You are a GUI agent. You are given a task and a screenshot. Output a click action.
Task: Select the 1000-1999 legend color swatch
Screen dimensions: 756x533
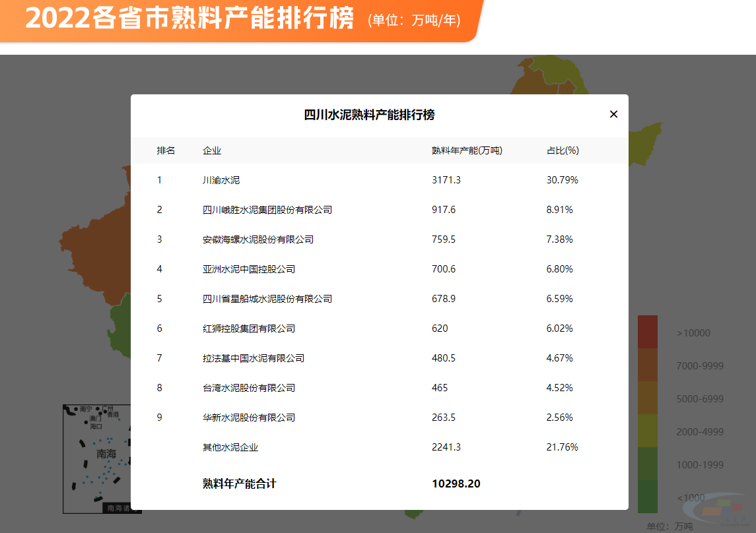[648, 464]
